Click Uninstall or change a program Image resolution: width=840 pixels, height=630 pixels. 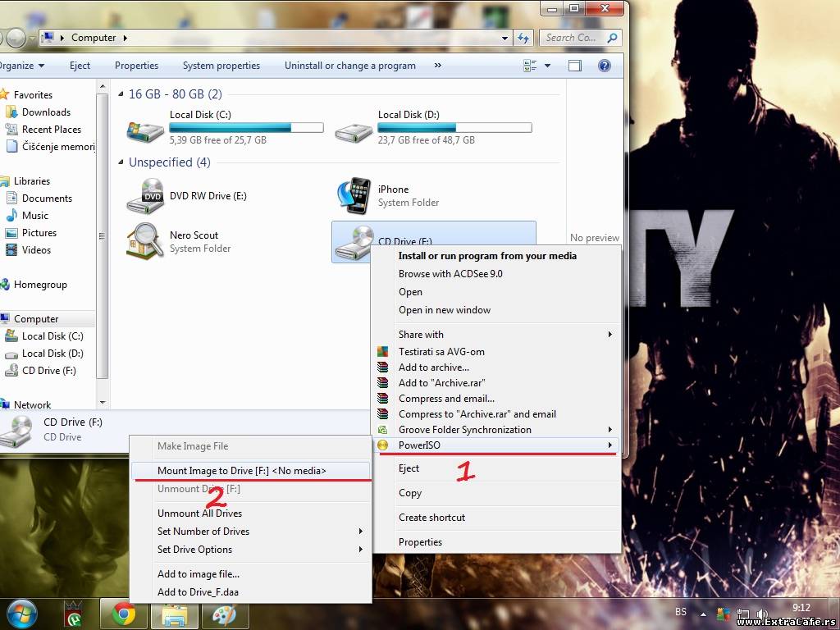tap(349, 66)
